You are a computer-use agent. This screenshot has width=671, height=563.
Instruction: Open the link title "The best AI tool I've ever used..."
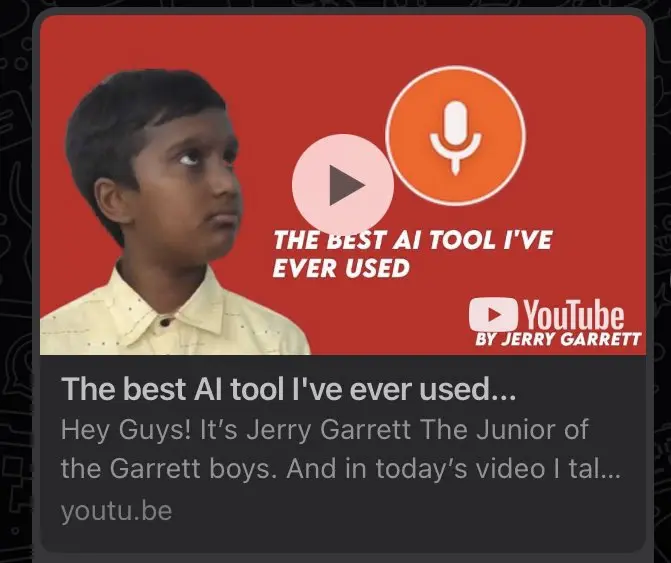pos(288,388)
